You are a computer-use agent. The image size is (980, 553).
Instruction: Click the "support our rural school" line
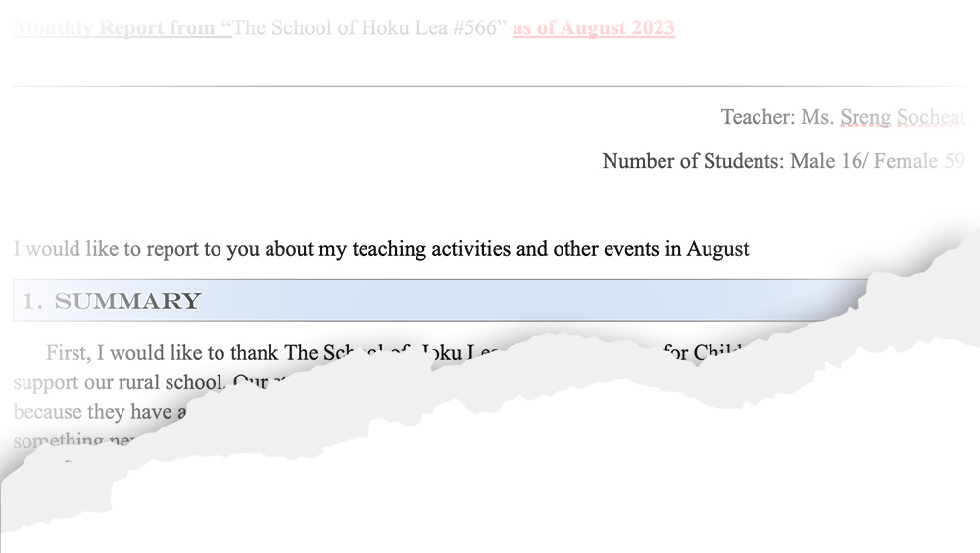(x=119, y=382)
